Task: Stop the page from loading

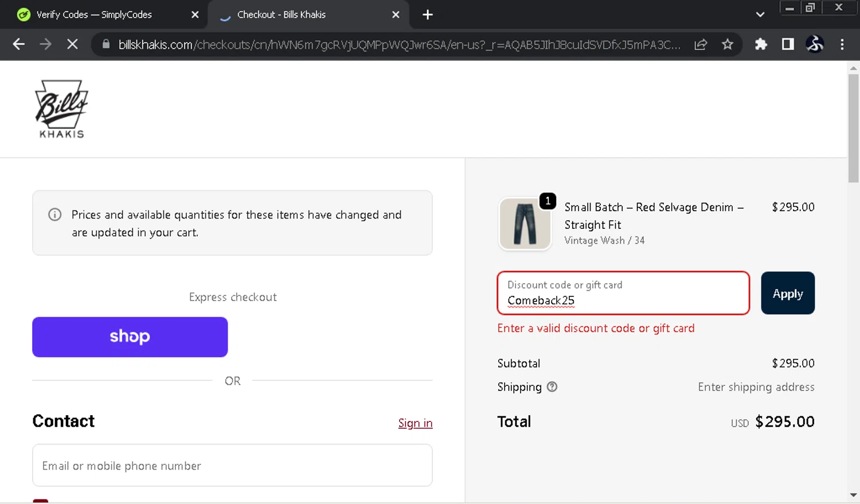Action: [72, 44]
